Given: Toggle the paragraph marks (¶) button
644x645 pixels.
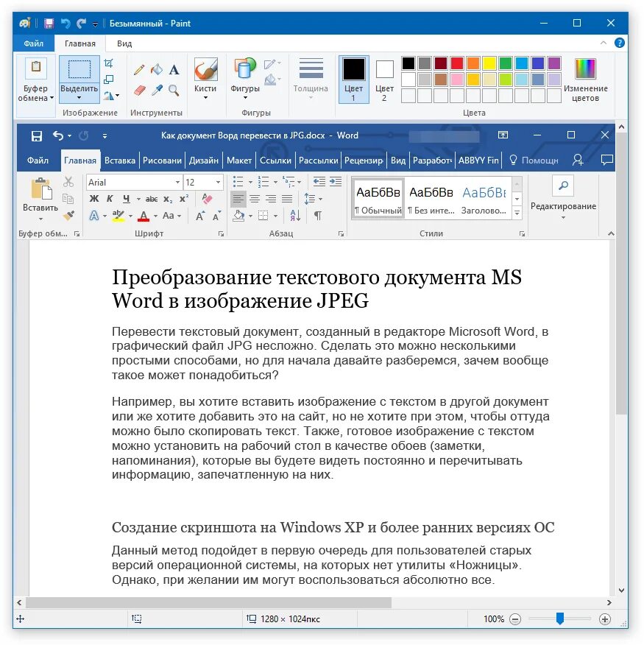Looking at the screenshot, I should (318, 215).
